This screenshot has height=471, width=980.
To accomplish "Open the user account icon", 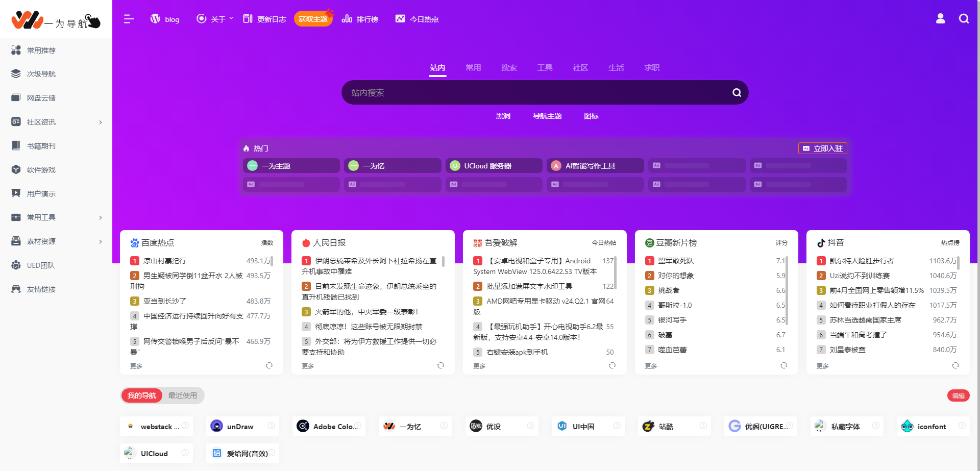I will [940, 19].
